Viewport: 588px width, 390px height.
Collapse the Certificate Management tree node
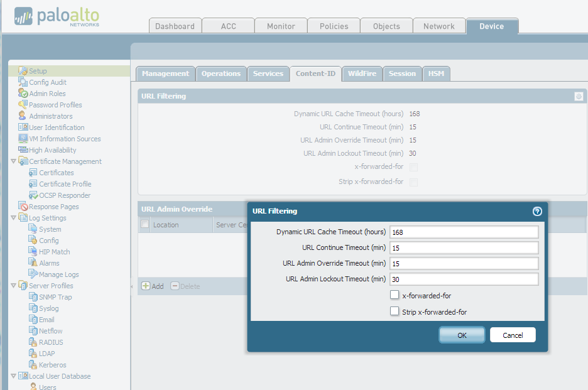tap(13, 161)
